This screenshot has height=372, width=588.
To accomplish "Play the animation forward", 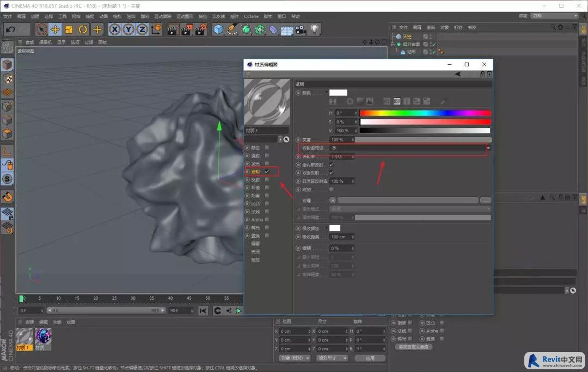I will coord(238,311).
